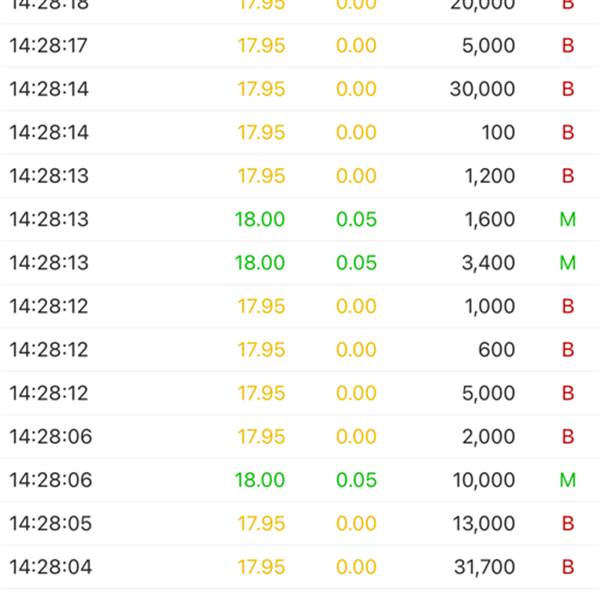This screenshot has width=600, height=600.
Task: Click the 17.95 price on the 31,700 row
Action: click(x=261, y=567)
